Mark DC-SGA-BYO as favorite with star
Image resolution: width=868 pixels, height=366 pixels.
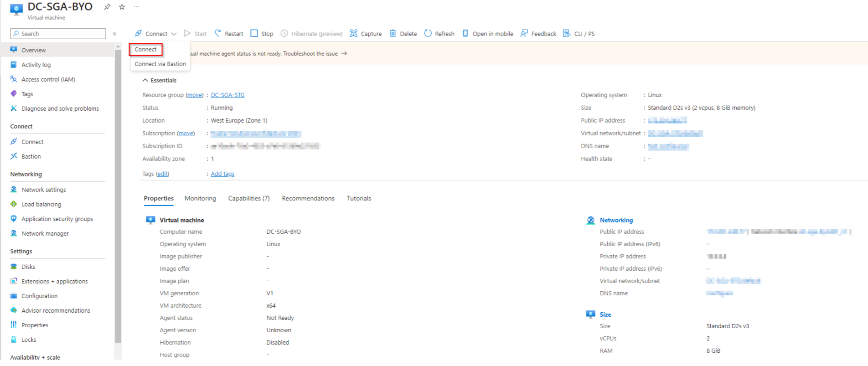coord(122,7)
